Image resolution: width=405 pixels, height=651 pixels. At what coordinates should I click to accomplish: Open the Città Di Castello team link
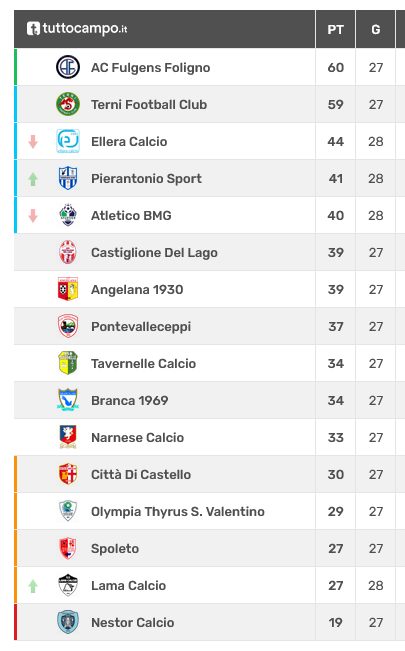pos(141,474)
